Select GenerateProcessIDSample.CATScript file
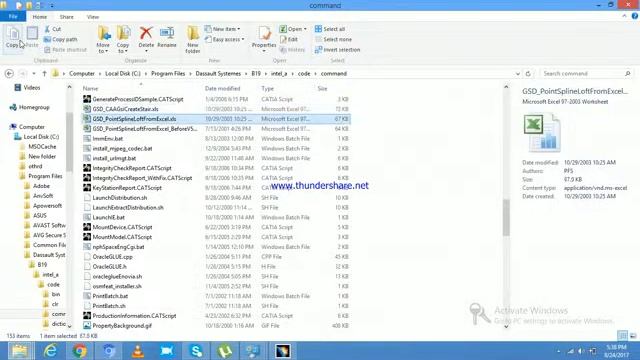 click(138, 99)
